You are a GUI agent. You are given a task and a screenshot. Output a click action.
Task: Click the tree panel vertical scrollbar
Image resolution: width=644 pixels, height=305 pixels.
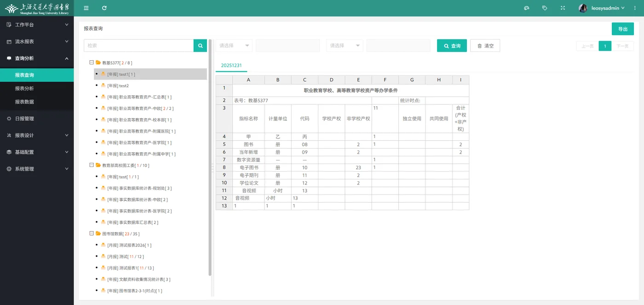click(x=210, y=157)
